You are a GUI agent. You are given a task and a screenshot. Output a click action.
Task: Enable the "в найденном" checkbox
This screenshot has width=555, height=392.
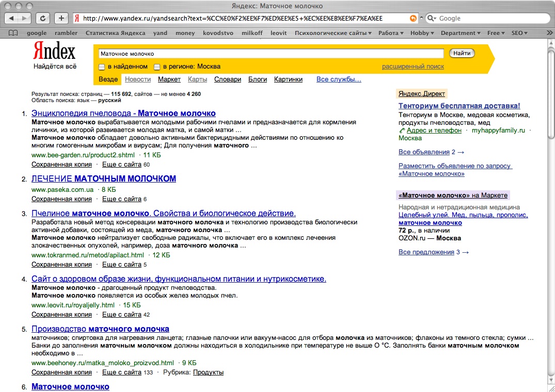click(102, 67)
